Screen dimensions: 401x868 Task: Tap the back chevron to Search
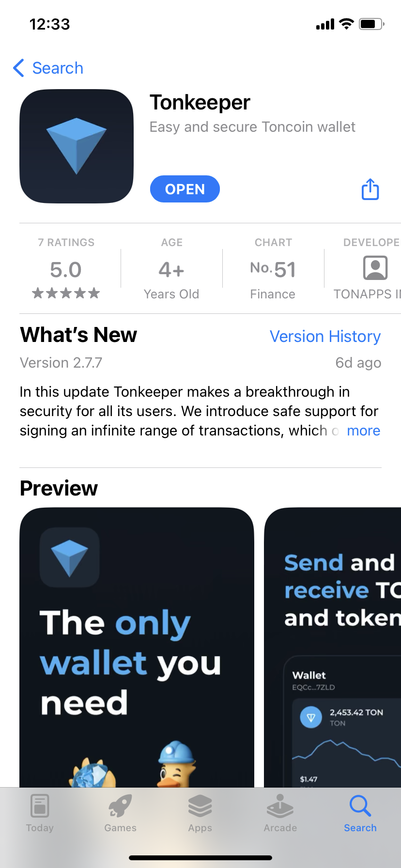(x=19, y=68)
